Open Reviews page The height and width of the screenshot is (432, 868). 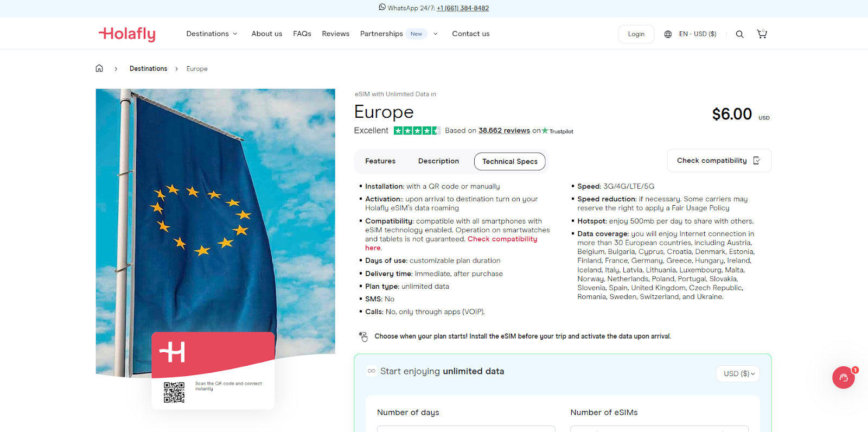click(x=336, y=34)
